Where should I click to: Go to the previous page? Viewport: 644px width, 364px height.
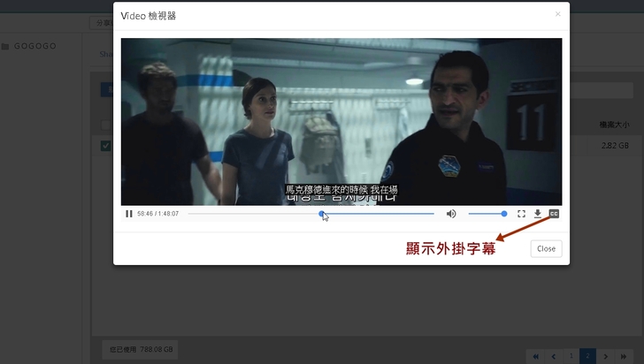[x=553, y=356]
